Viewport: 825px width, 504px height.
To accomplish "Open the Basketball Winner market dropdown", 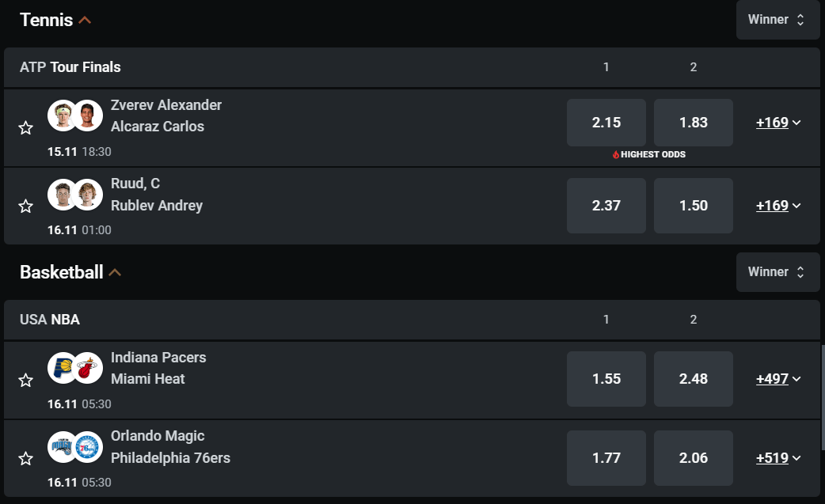I will 777,272.
